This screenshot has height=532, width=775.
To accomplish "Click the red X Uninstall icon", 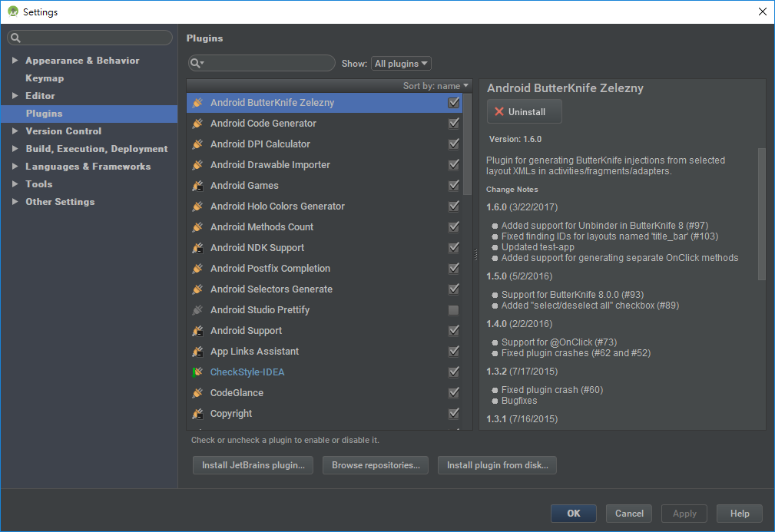I will tap(499, 112).
